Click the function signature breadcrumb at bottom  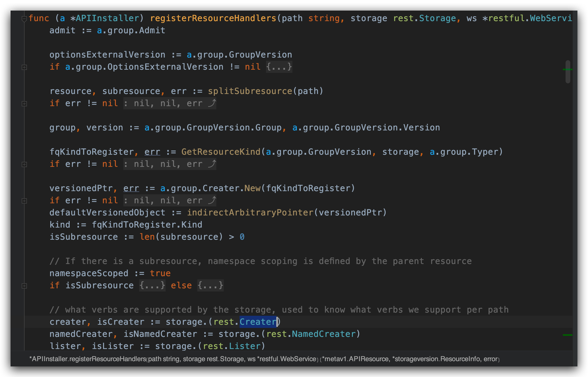pyautogui.click(x=264, y=359)
